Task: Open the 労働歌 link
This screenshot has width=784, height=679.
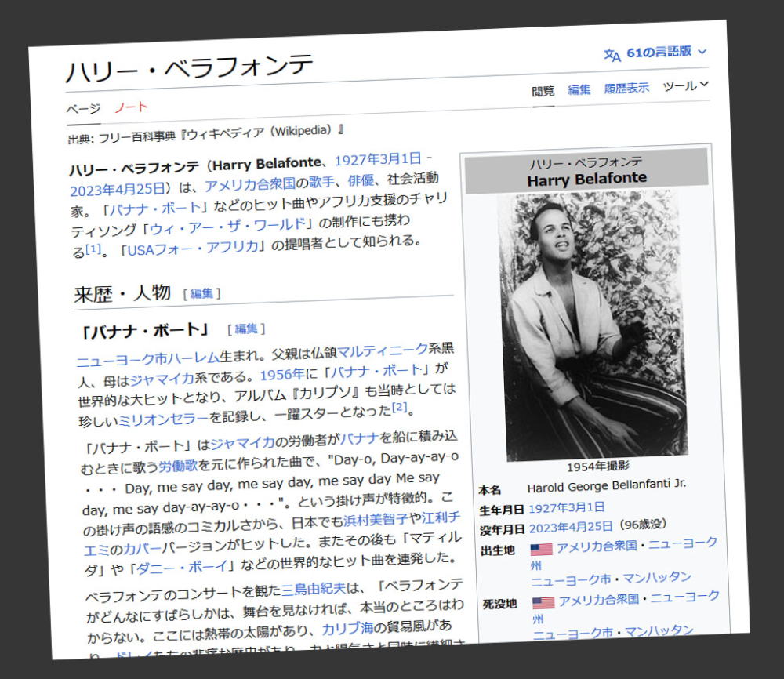Action: point(178,466)
